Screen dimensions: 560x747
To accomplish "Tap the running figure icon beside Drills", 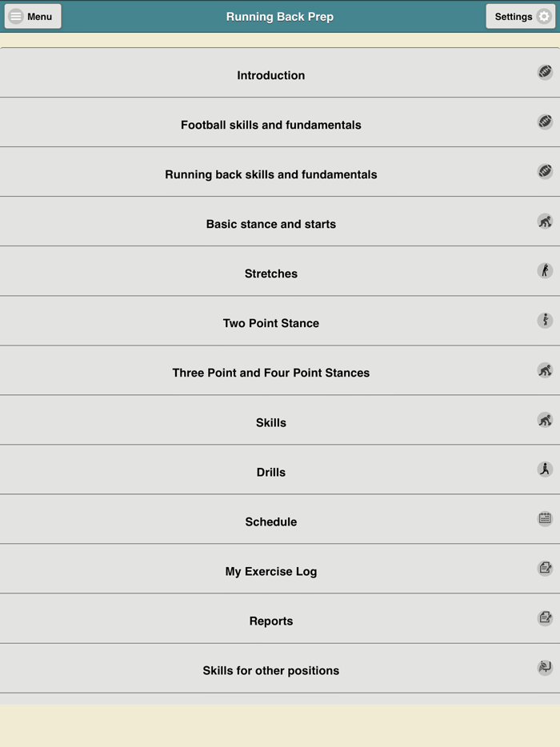I will click(545, 469).
